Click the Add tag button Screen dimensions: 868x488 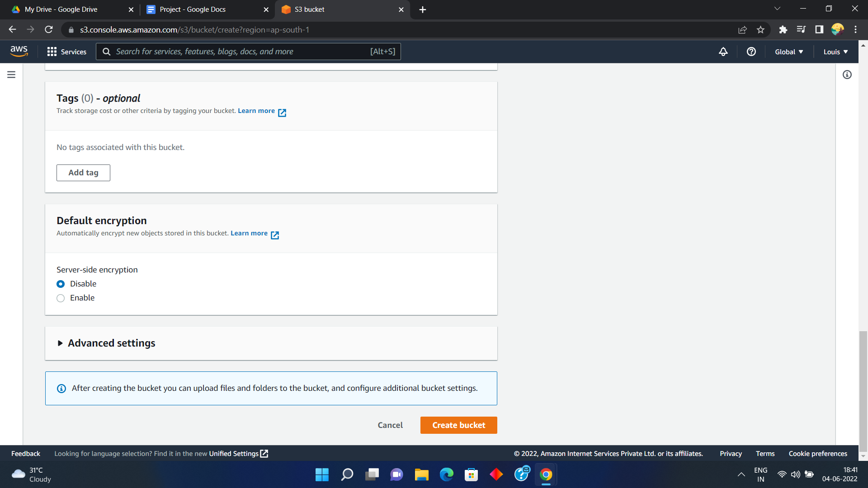[83, 173]
